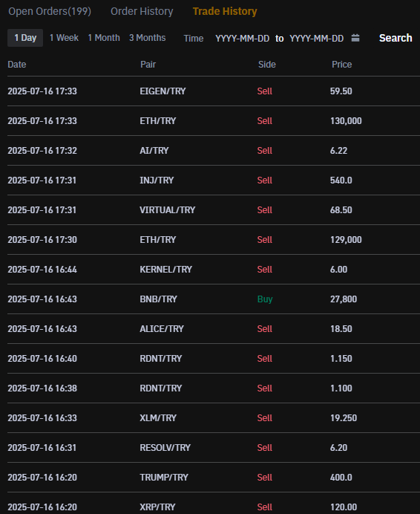Select the XRP/TRY pair cell

point(157,507)
